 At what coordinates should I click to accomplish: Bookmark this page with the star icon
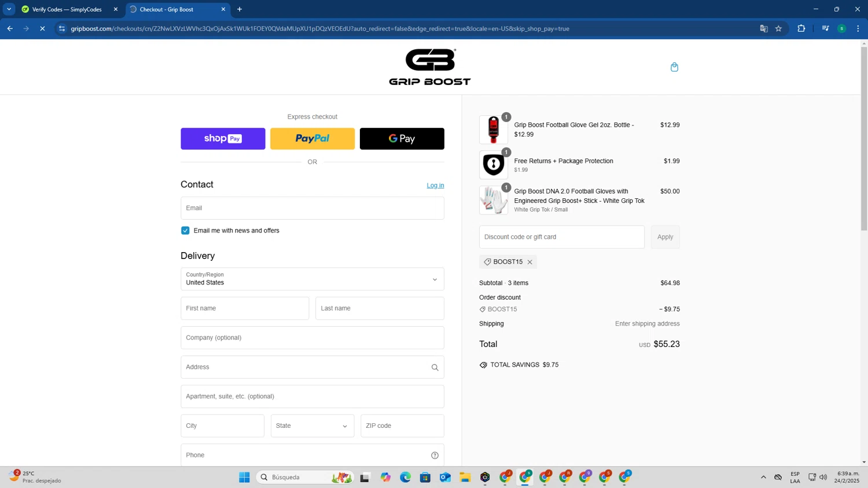778,28
